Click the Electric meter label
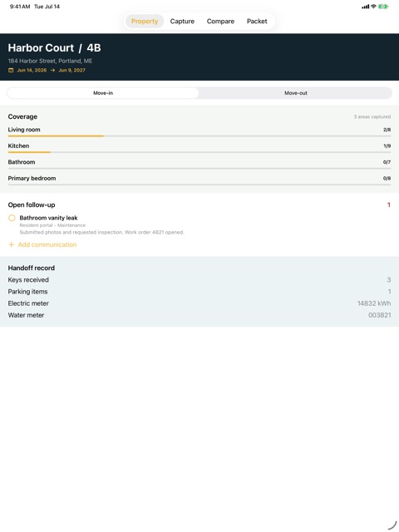 [28, 303]
